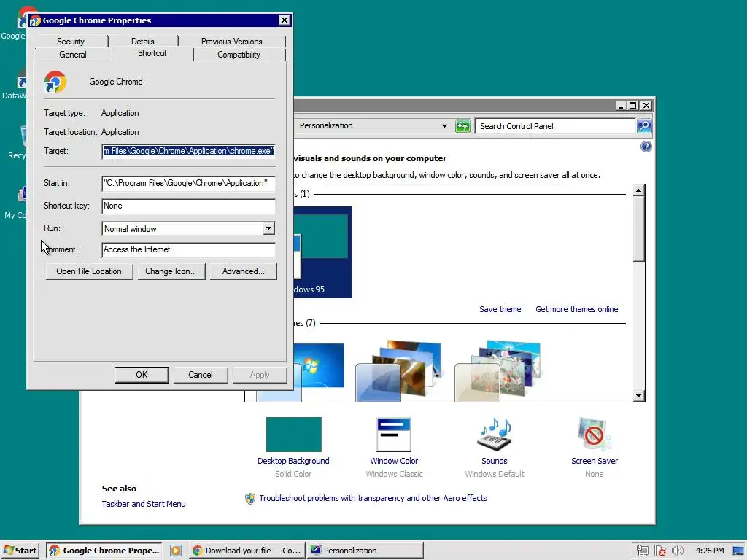Click the theme list scroll up arrow
Image resolution: width=747 pixels, height=560 pixels.
[638, 191]
